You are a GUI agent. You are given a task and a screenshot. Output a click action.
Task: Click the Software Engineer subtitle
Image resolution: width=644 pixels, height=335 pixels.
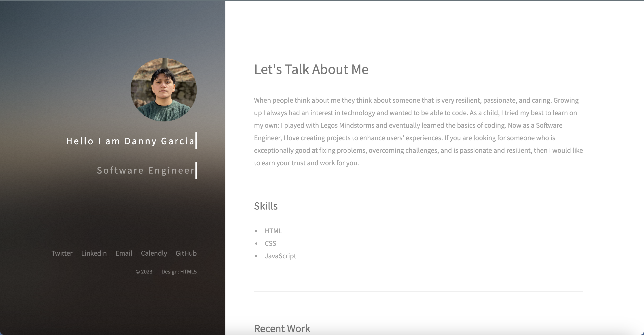coord(146,170)
